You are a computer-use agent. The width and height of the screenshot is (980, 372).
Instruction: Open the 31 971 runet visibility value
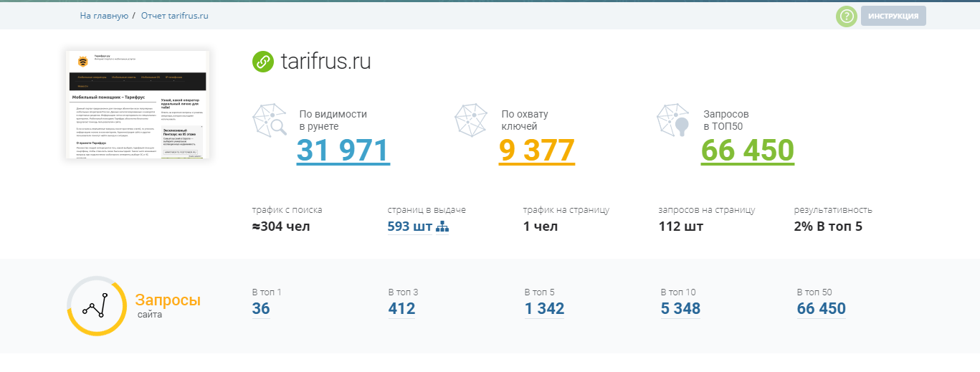click(343, 151)
